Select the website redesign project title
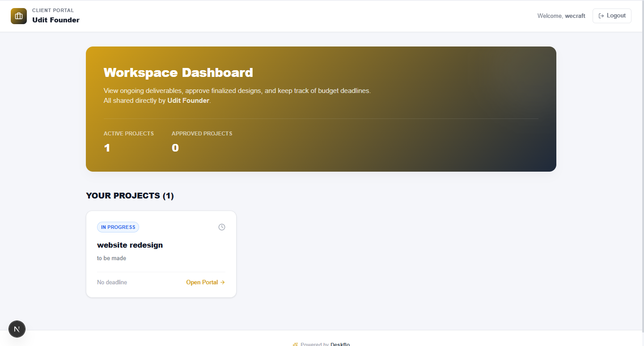The height and width of the screenshot is (346, 644). coord(130,245)
